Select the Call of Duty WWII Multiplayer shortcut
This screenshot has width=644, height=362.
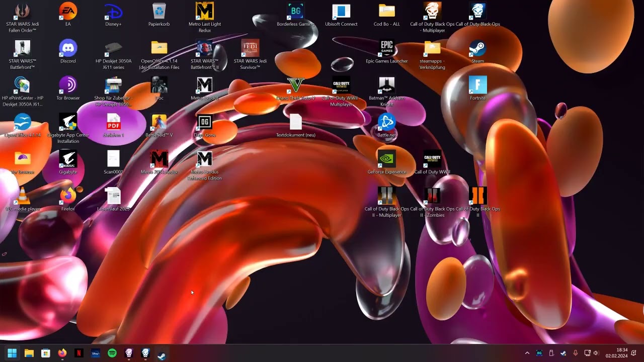341,92
